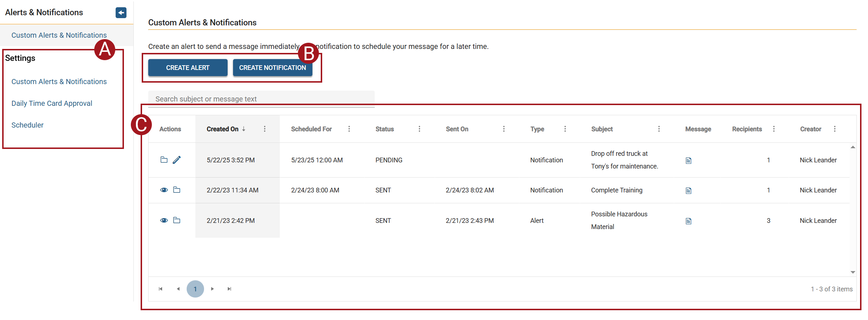
Task: Sort by Recipients column header
Action: (747, 129)
